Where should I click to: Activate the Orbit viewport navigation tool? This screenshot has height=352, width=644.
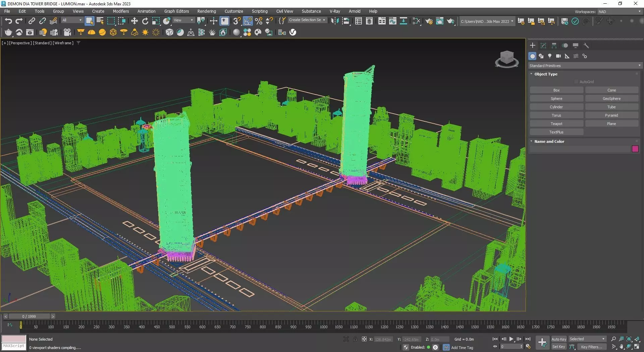click(x=629, y=347)
